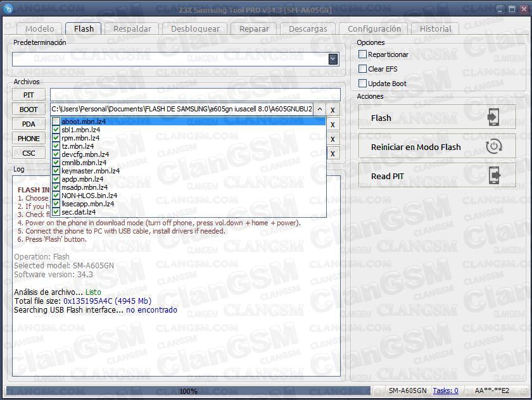This screenshot has height=400, width=532.
Task: Clear the CSC file with its X button
Action: (332, 154)
